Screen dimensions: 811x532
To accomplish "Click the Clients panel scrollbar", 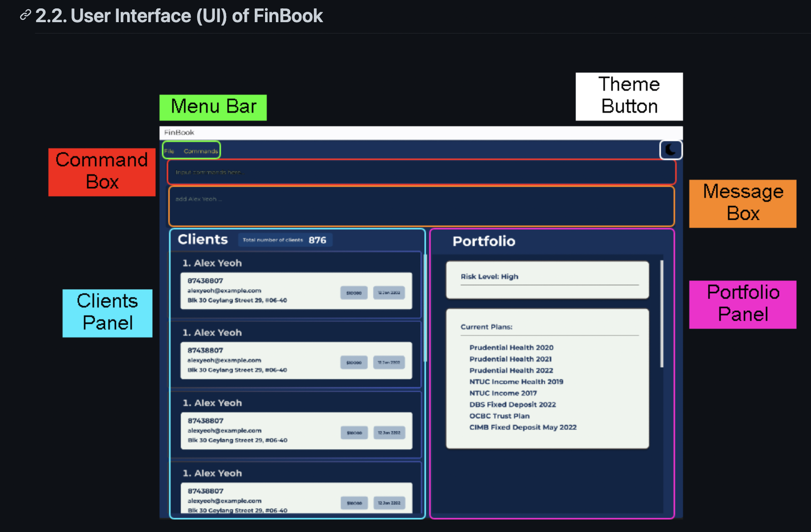I will pyautogui.click(x=425, y=308).
